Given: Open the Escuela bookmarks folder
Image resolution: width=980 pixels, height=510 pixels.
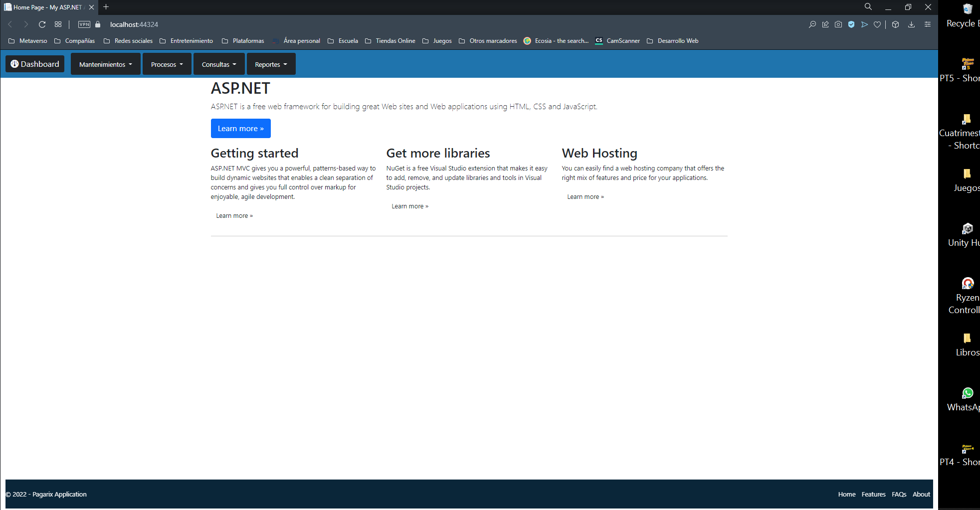Looking at the screenshot, I should coord(348,41).
